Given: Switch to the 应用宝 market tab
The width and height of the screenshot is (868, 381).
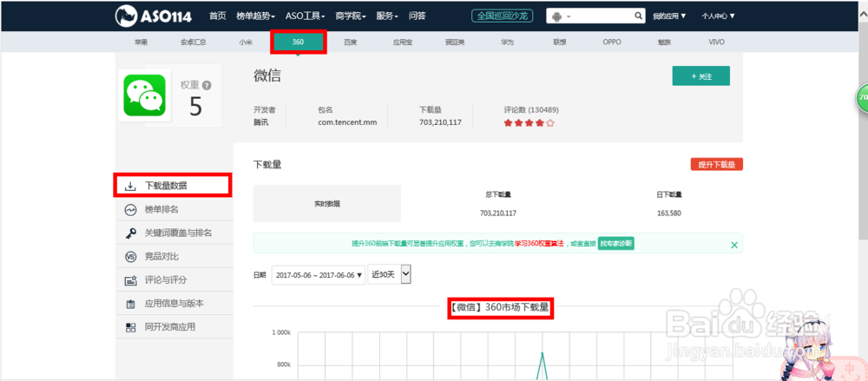Looking at the screenshot, I should tap(403, 42).
